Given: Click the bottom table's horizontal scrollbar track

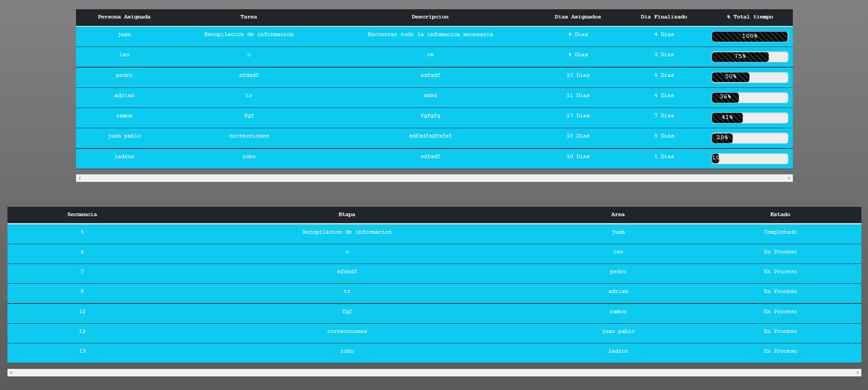Looking at the screenshot, I should [434, 373].
